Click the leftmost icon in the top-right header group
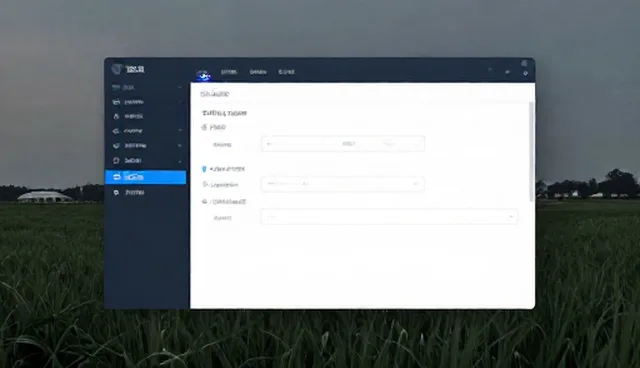 [x=490, y=71]
